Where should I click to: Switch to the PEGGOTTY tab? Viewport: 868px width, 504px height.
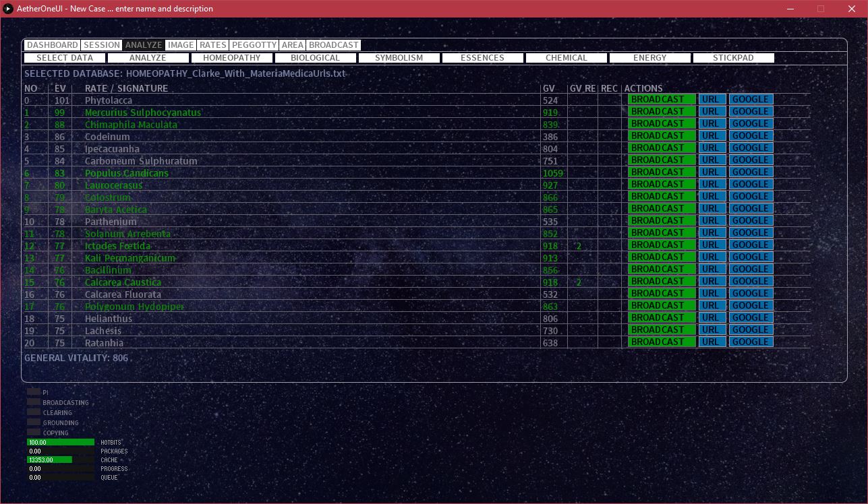click(254, 44)
